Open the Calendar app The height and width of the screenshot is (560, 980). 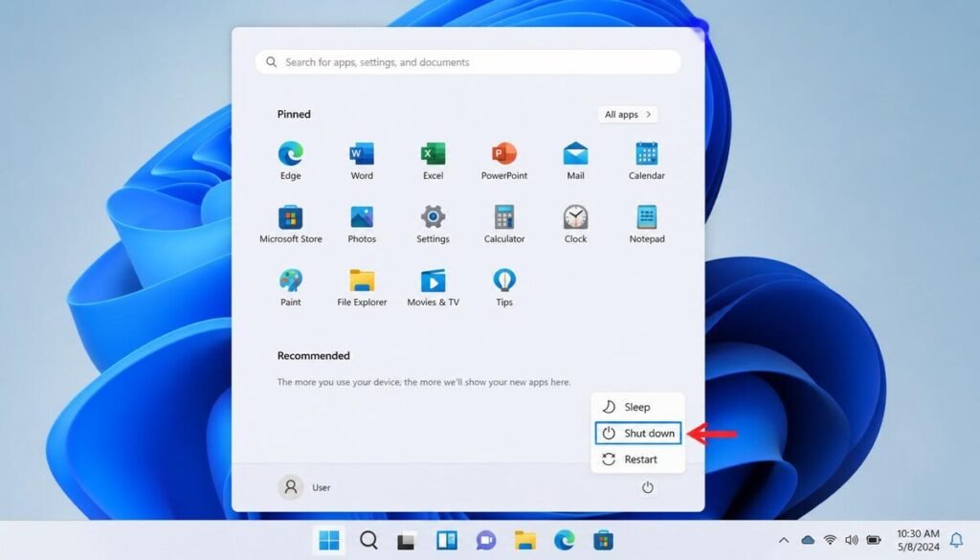[x=646, y=161]
